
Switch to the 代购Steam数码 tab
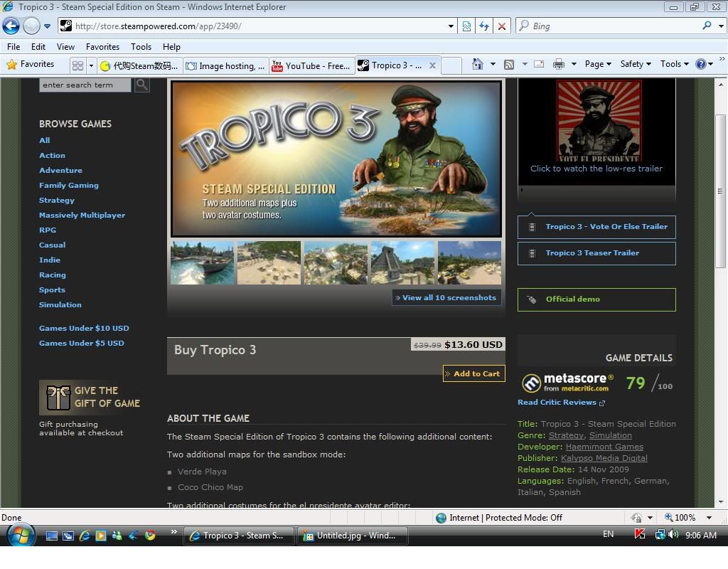(x=139, y=66)
